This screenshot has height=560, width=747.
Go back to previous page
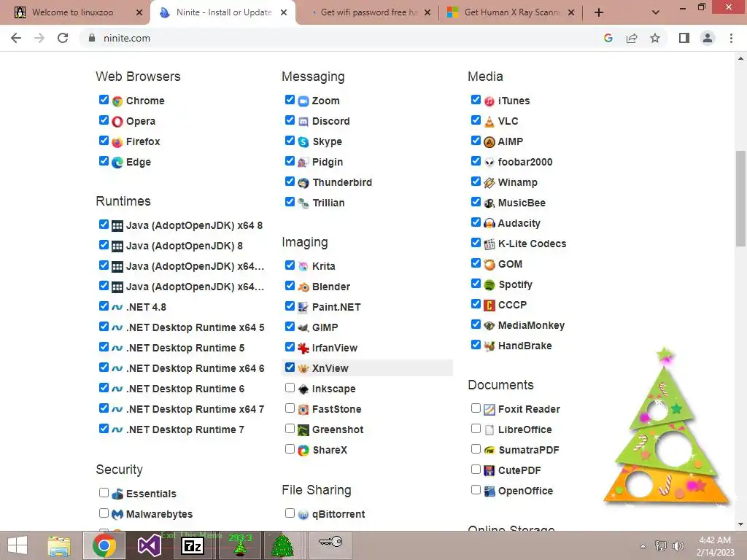pos(16,38)
